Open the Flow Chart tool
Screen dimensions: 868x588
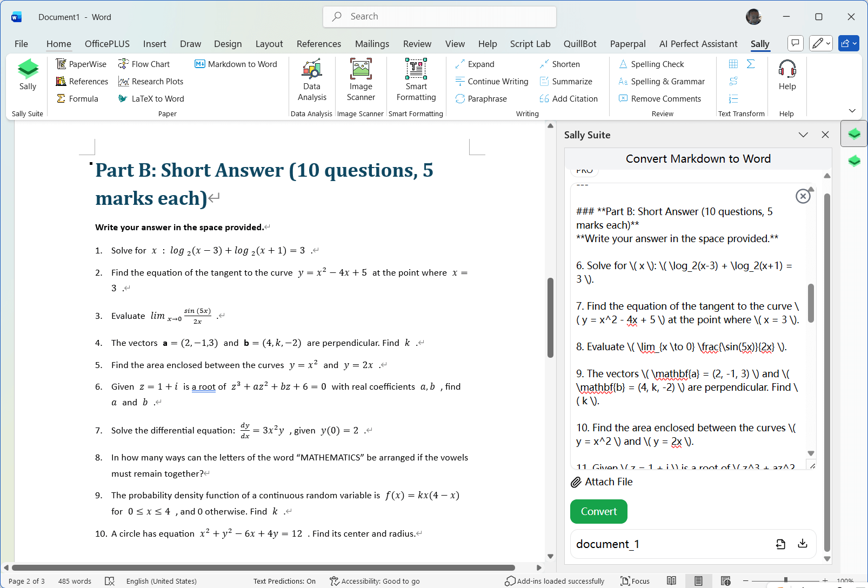144,64
